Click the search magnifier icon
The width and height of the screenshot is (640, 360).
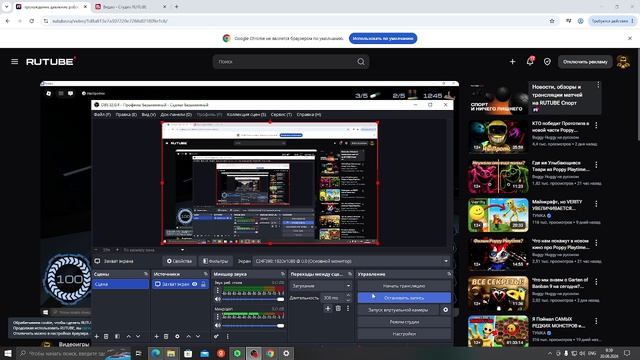coord(361,62)
